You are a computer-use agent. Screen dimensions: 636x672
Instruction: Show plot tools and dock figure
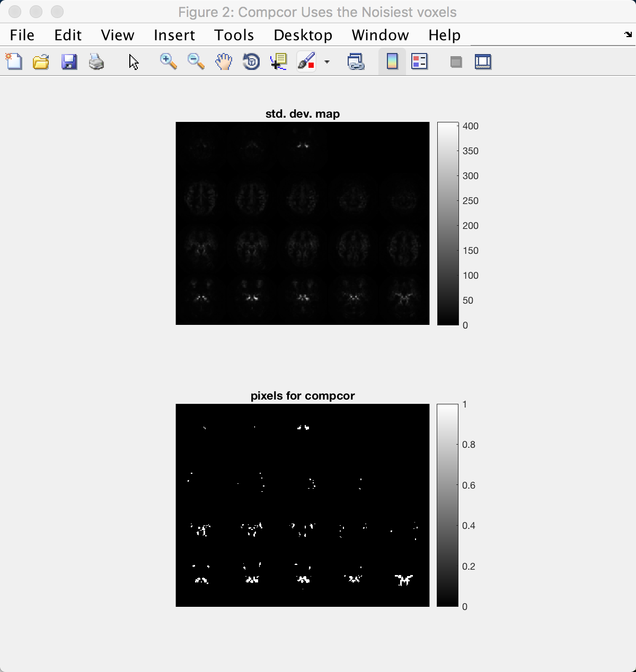point(483,61)
